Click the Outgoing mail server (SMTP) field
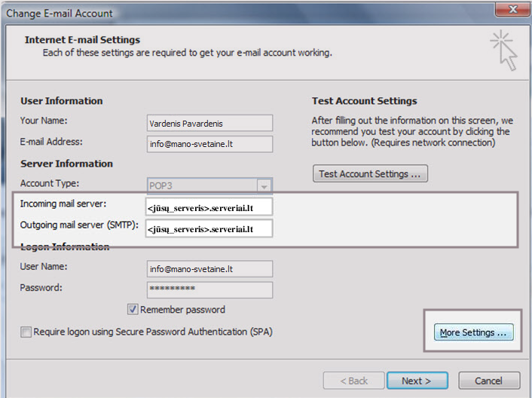This screenshot has width=532, height=398. [209, 228]
